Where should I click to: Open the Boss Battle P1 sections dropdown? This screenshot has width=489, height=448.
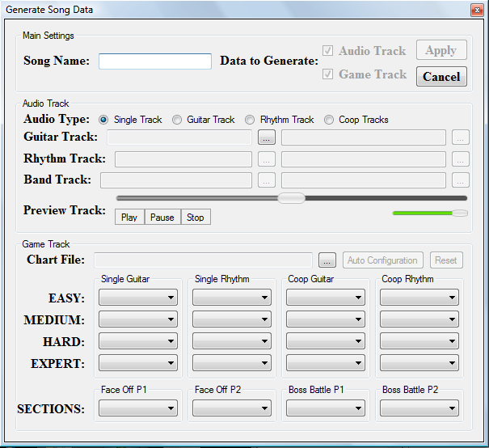pyautogui.click(x=326, y=408)
